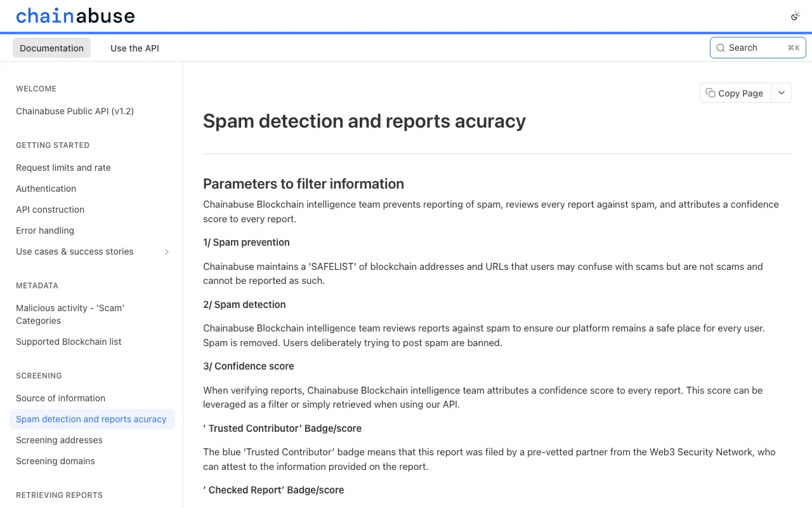The height and width of the screenshot is (508, 812).
Task: Click the '2/ Spam detection' subheading
Action: 244,305
